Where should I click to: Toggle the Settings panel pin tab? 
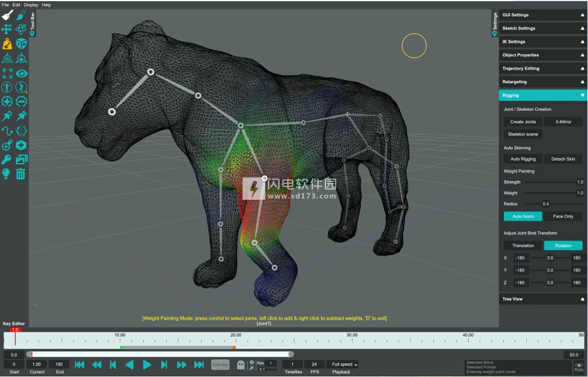(495, 24)
